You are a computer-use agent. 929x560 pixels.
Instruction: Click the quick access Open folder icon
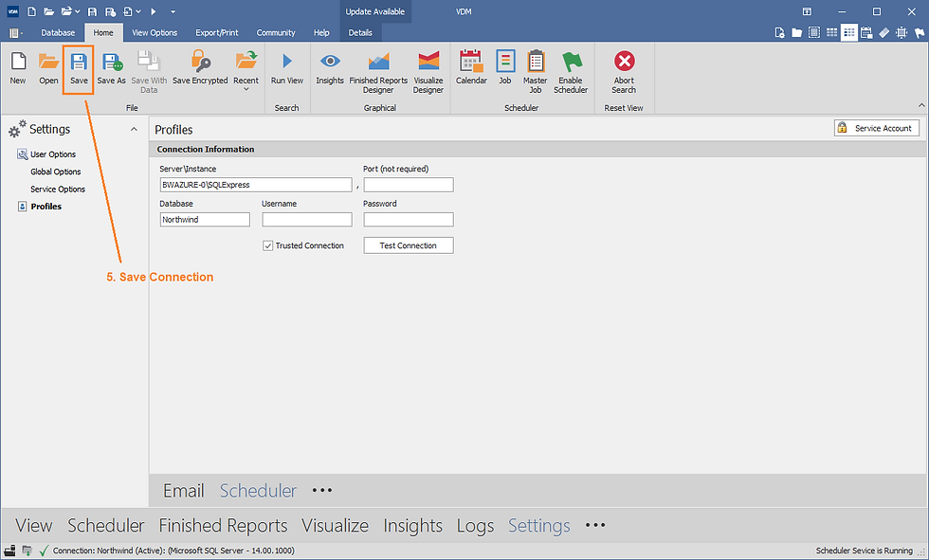pos(49,11)
